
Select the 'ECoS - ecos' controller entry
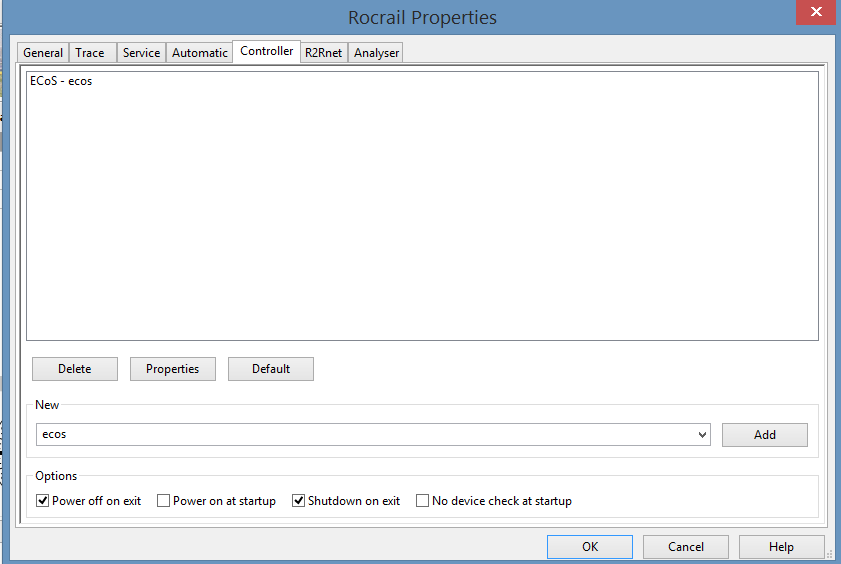coord(61,81)
